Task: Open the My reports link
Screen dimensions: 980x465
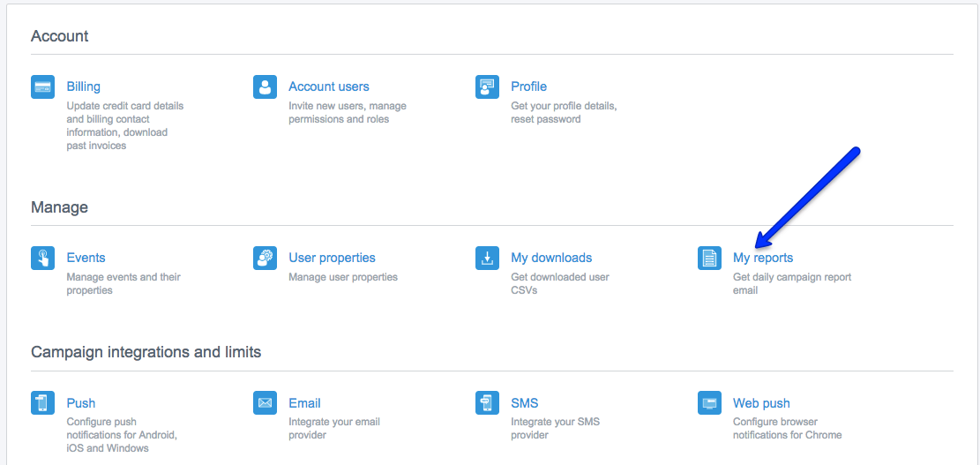Action: (x=762, y=258)
